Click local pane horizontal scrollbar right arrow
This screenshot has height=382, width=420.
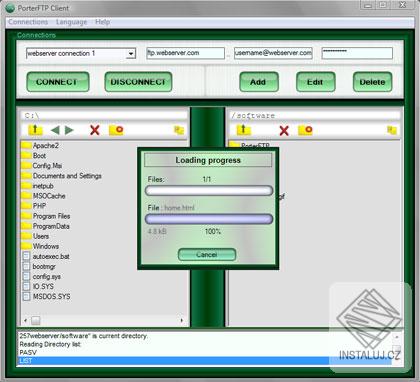pos(182,321)
